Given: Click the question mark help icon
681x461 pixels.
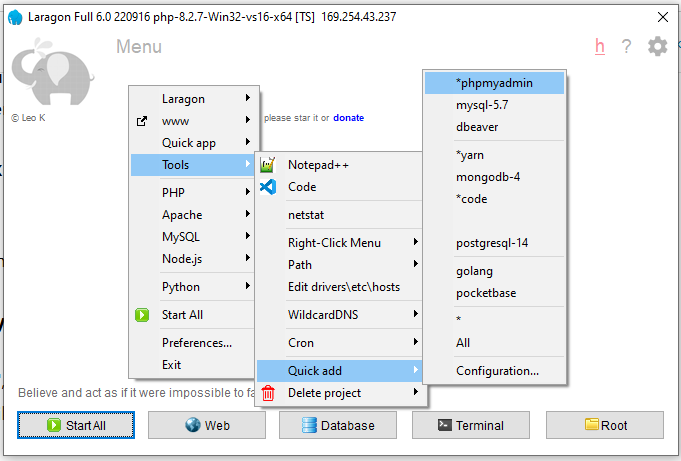Looking at the screenshot, I should (x=627, y=46).
